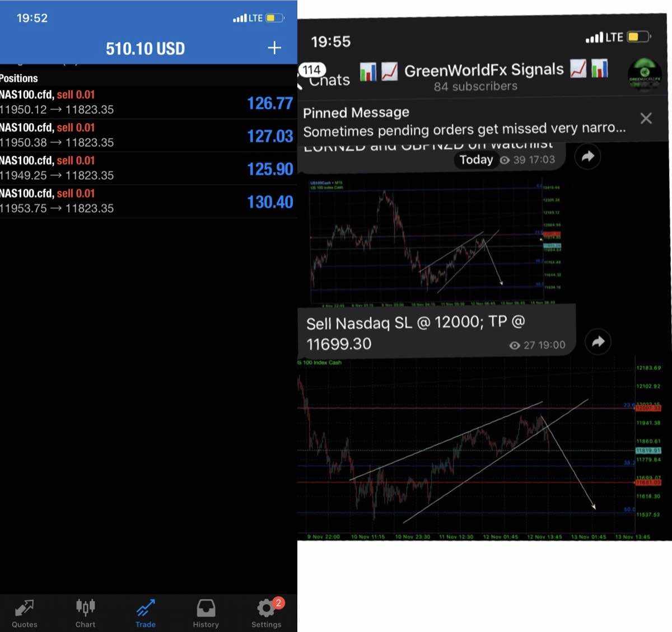Open the History tab

[x=206, y=614]
